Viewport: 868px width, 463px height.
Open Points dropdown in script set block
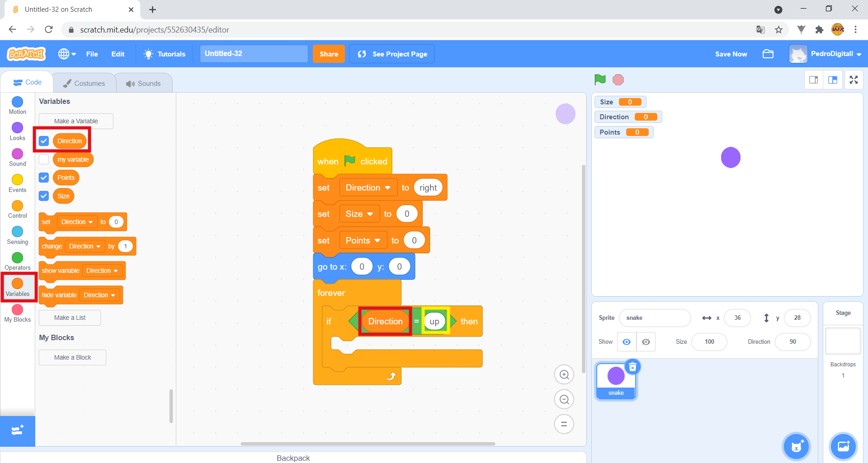363,241
